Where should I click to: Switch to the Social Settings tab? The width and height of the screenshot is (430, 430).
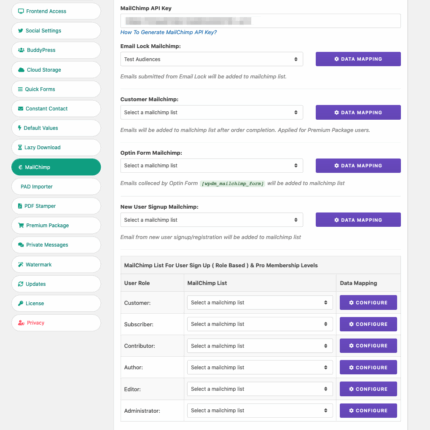pyautogui.click(x=56, y=31)
